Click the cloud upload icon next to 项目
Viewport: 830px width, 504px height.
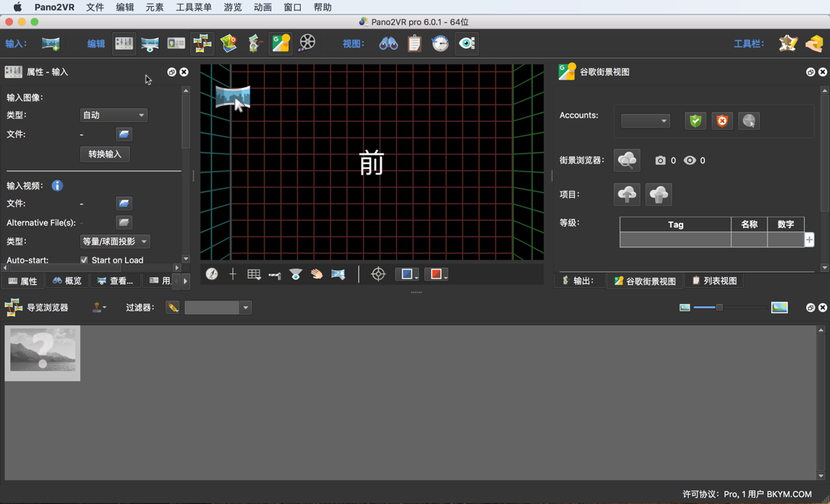[627, 194]
